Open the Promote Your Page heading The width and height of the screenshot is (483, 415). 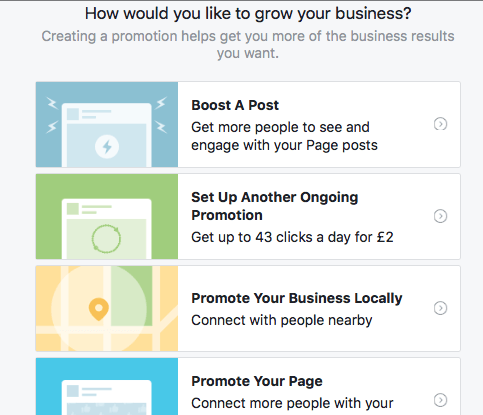[257, 381]
